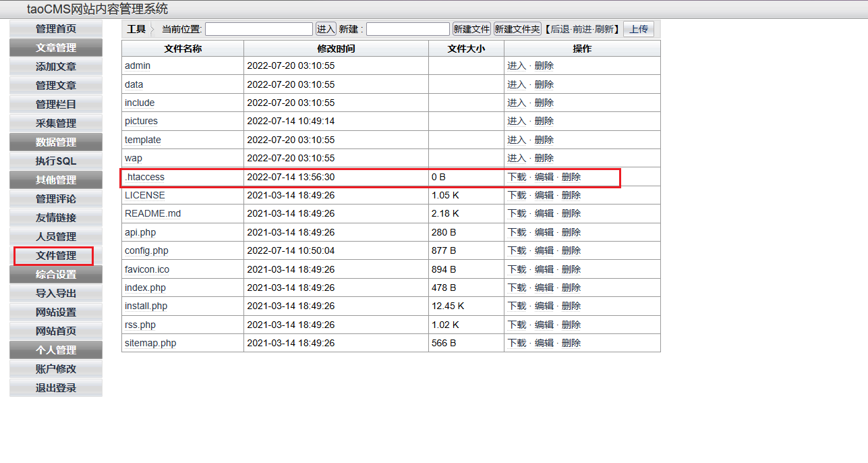The width and height of the screenshot is (868, 463).
Task: Delete the pictures folder
Action: click(544, 121)
